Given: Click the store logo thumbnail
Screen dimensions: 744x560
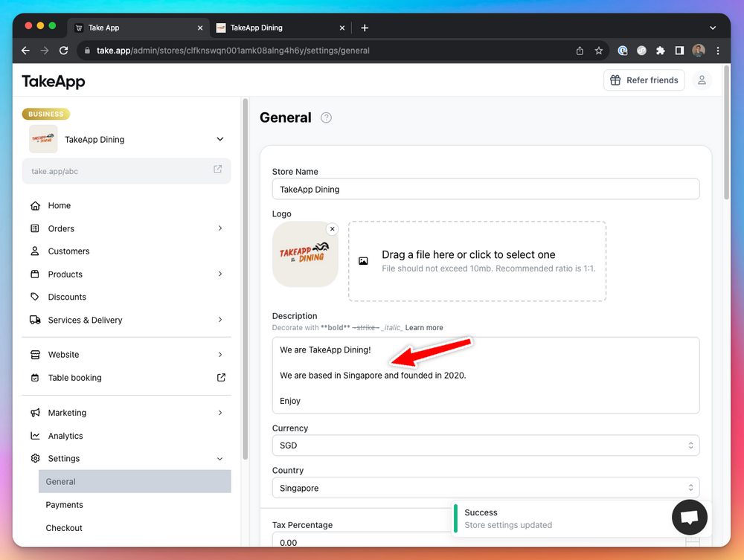Looking at the screenshot, I should [305, 254].
